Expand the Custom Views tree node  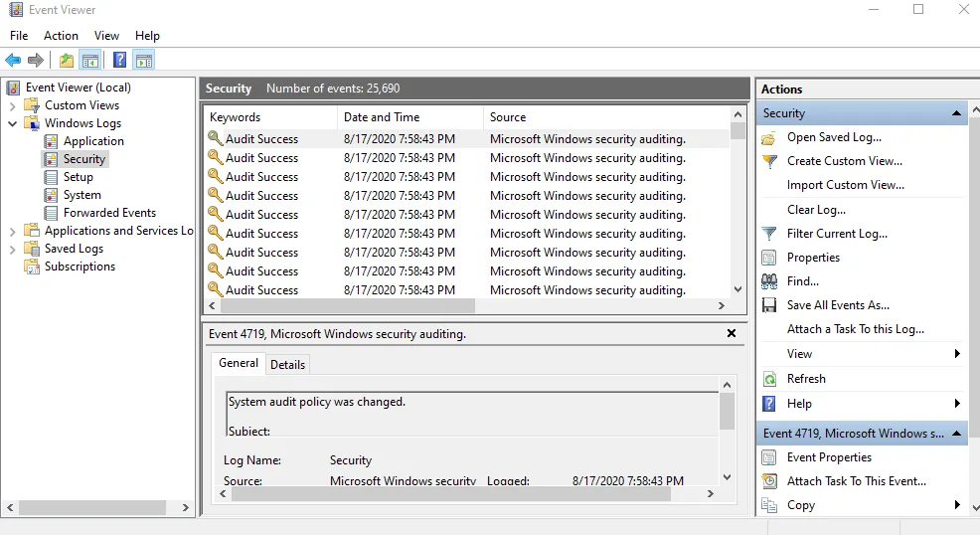coord(12,105)
